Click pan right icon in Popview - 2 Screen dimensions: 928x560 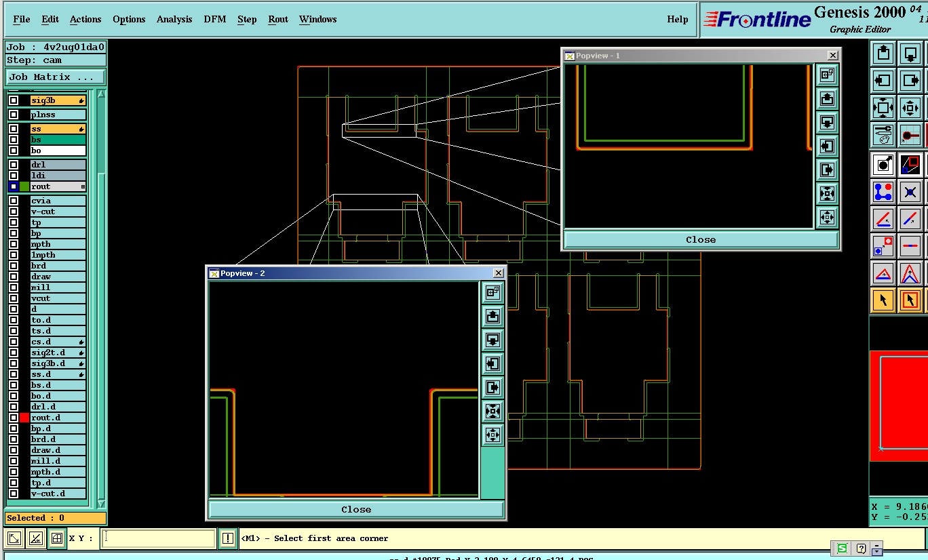point(492,388)
